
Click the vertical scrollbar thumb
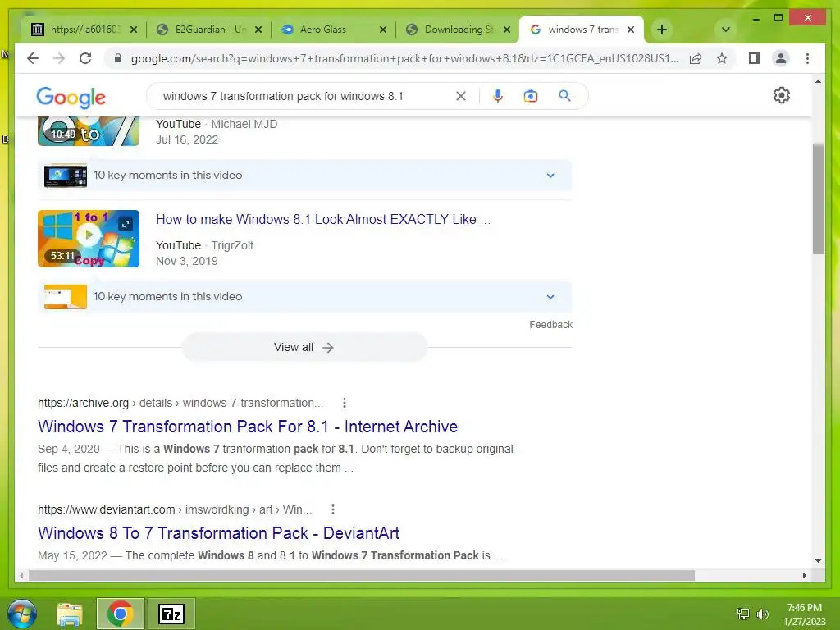(x=818, y=199)
